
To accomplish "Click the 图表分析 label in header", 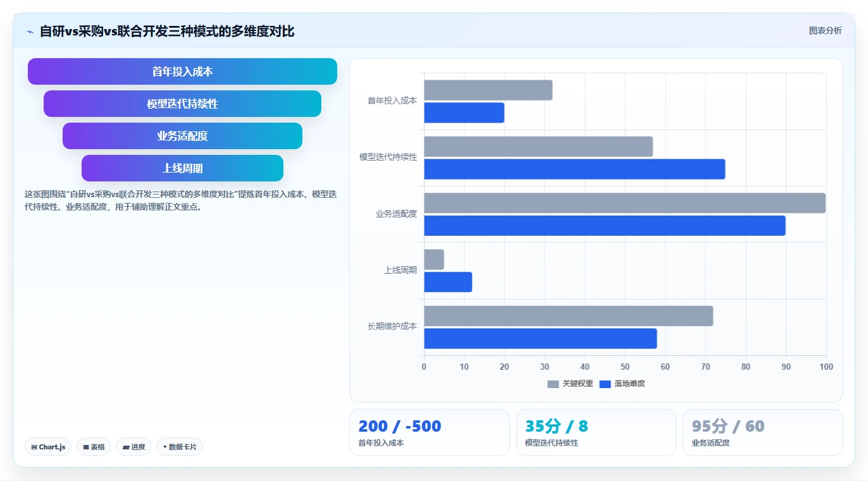I will click(825, 30).
